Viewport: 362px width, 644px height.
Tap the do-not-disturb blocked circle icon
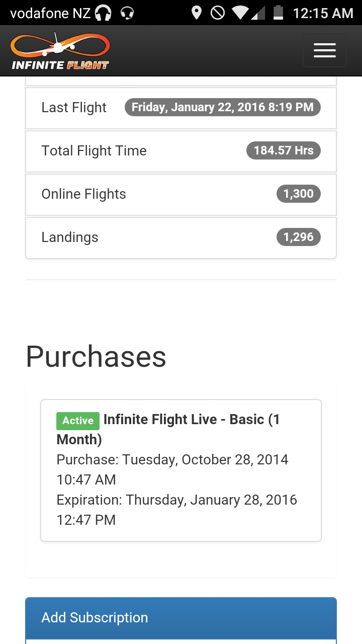218,13
